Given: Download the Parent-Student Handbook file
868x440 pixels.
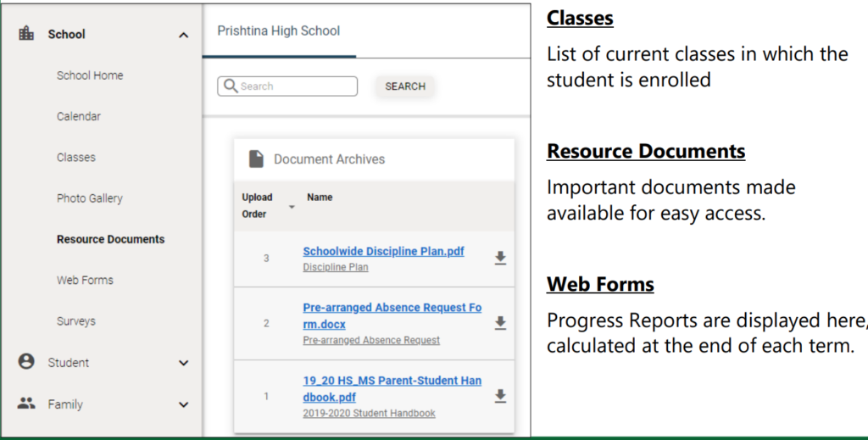Looking at the screenshot, I should point(500,396).
